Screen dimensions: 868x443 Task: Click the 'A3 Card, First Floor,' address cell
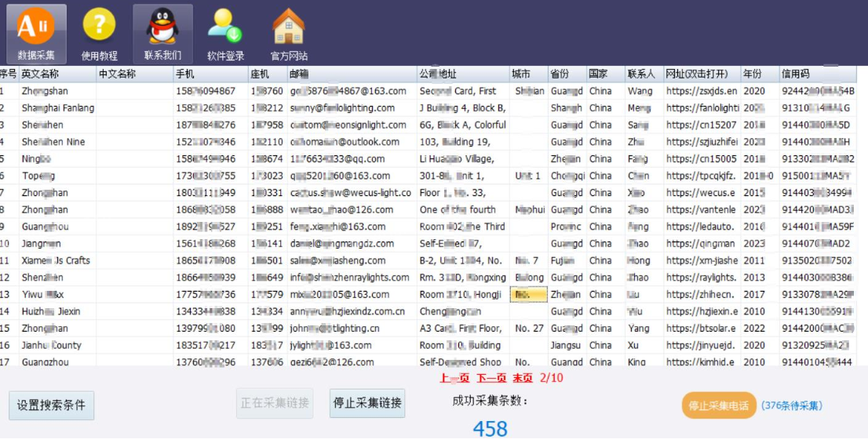click(463, 328)
